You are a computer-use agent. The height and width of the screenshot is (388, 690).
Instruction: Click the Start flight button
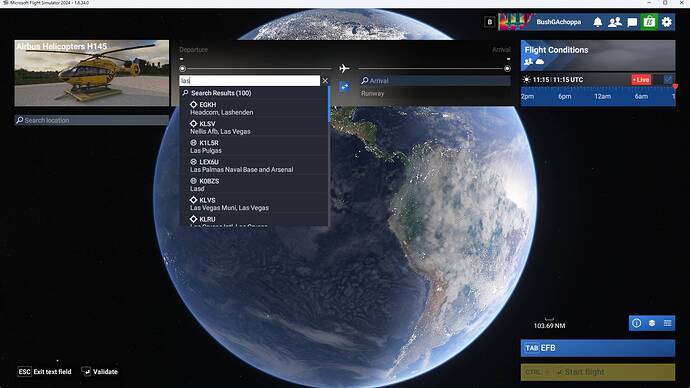click(x=598, y=372)
